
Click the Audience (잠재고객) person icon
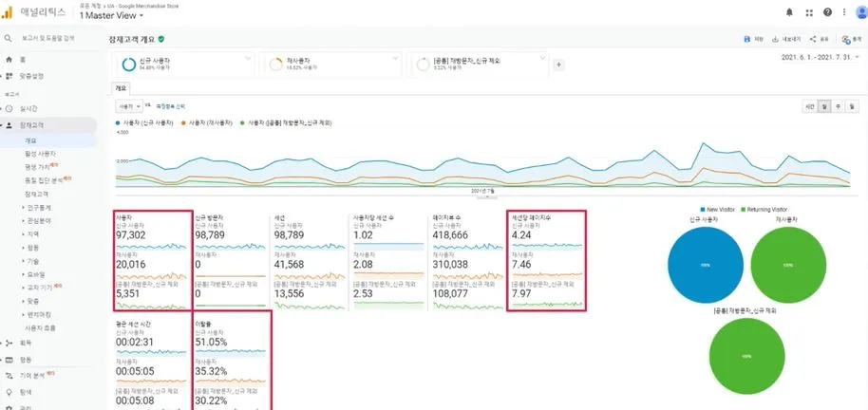click(9, 125)
